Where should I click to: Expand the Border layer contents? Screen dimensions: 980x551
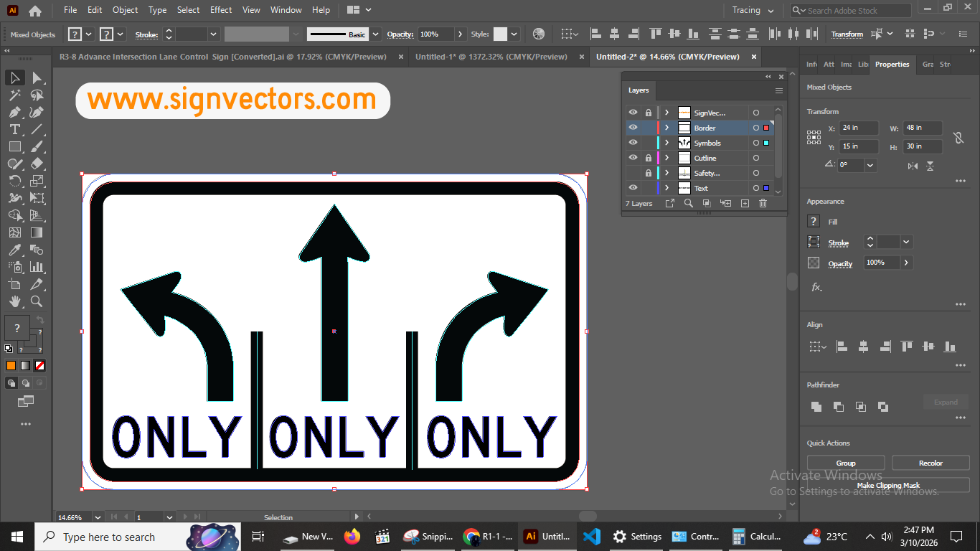pos(666,128)
